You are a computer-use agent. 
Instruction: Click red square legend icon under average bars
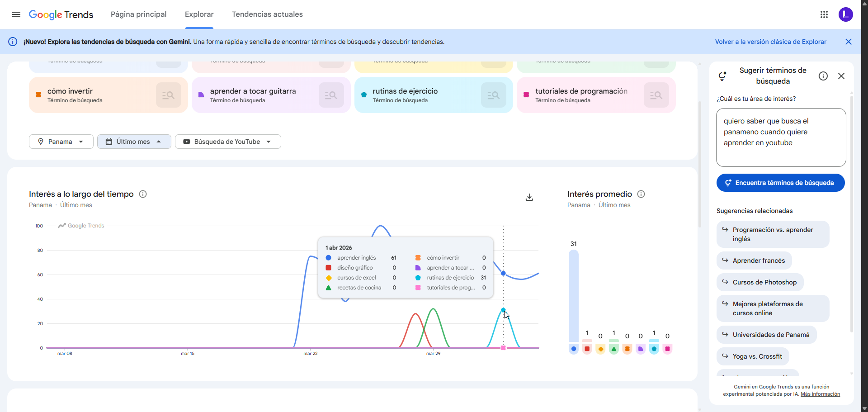pos(587,349)
